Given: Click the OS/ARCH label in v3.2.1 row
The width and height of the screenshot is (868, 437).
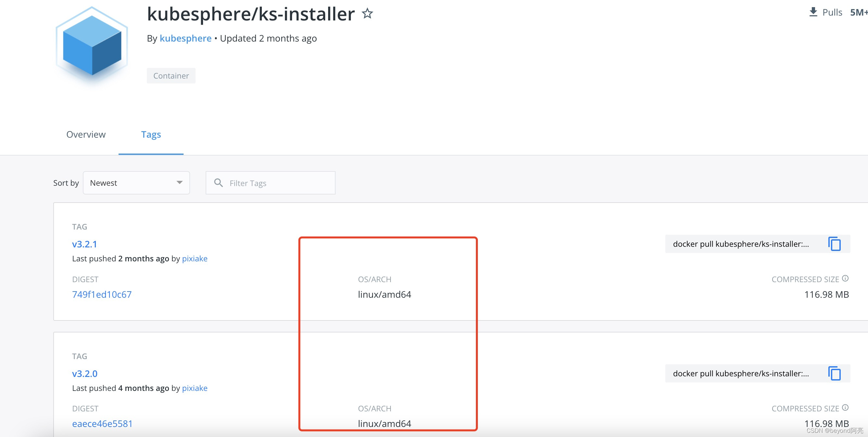Looking at the screenshot, I should (x=374, y=280).
